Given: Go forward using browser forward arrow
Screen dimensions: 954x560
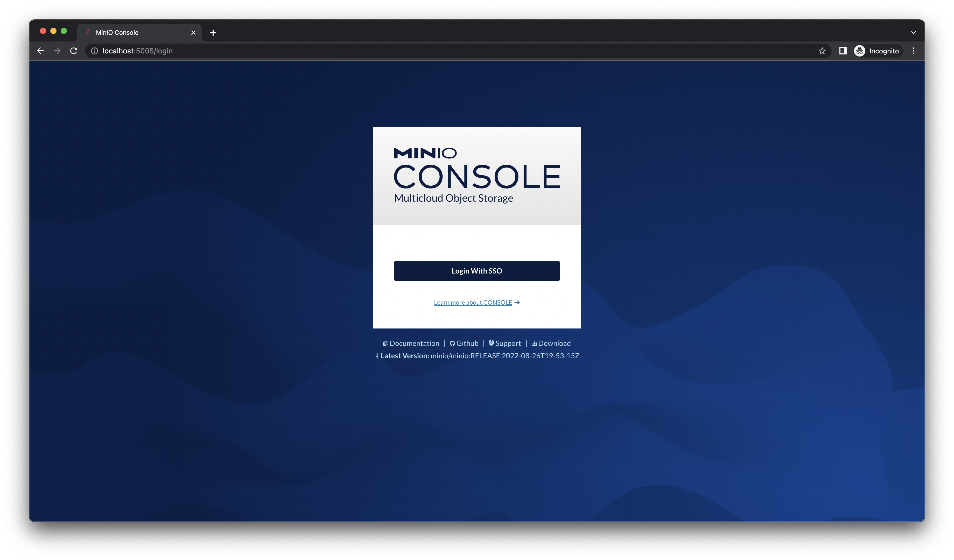Looking at the screenshot, I should (x=57, y=51).
